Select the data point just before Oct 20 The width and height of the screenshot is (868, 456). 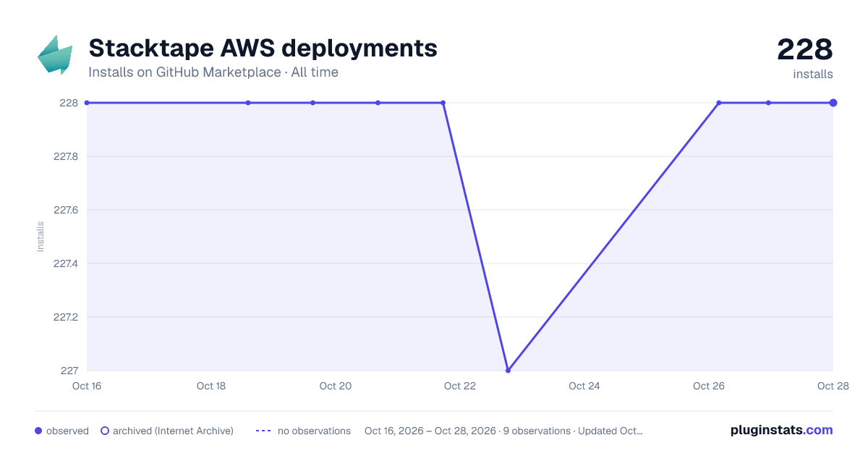[313, 103]
